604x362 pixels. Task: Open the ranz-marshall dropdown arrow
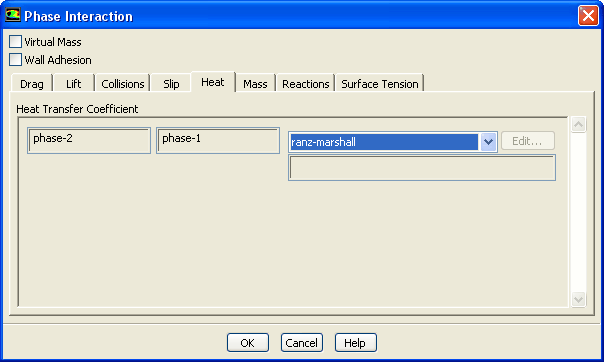coord(488,142)
